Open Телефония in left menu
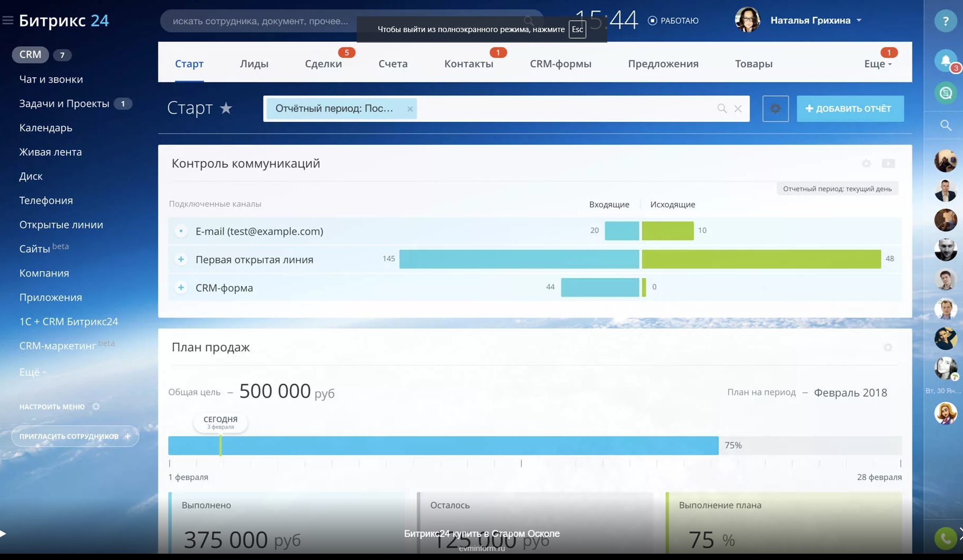Image resolution: width=963 pixels, height=560 pixels. [x=46, y=200]
